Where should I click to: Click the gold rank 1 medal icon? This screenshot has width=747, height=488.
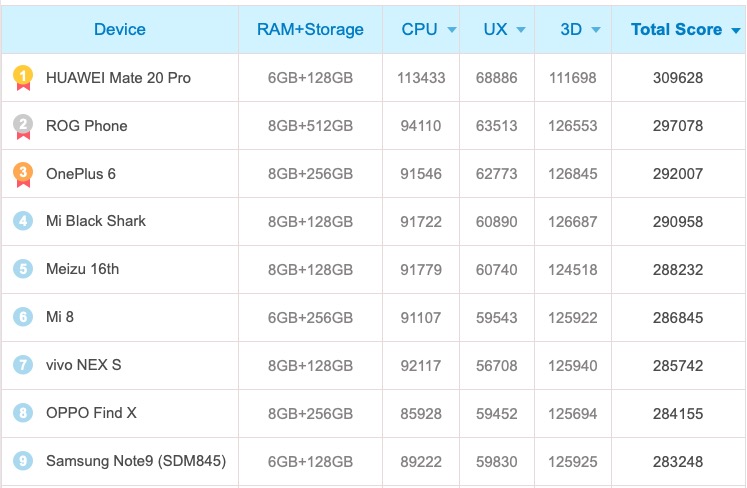pos(23,77)
